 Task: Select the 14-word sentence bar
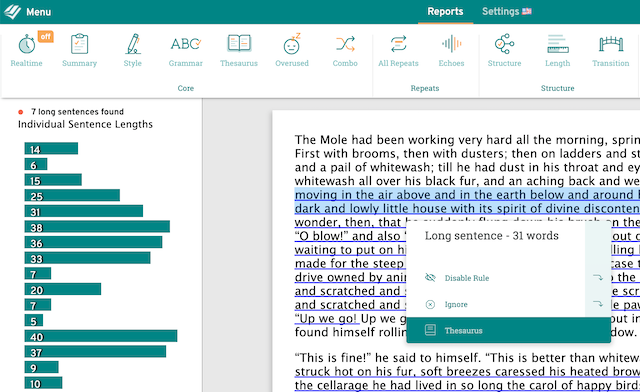(x=51, y=149)
